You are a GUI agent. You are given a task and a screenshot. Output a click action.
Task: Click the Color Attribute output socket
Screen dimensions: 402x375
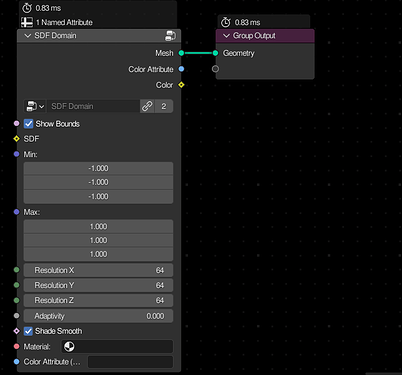(x=181, y=69)
